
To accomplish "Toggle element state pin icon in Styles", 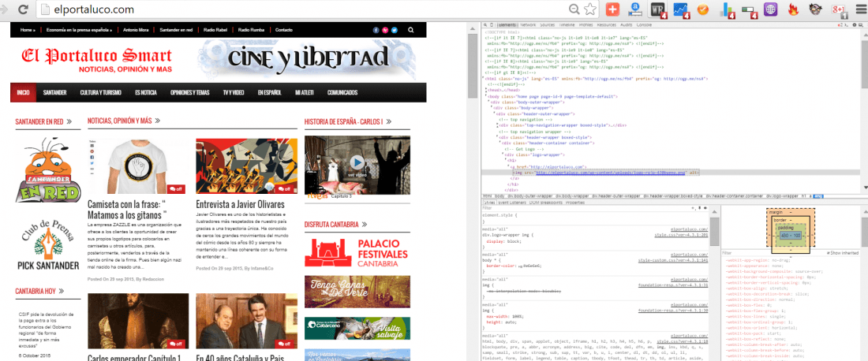I will [x=698, y=208].
